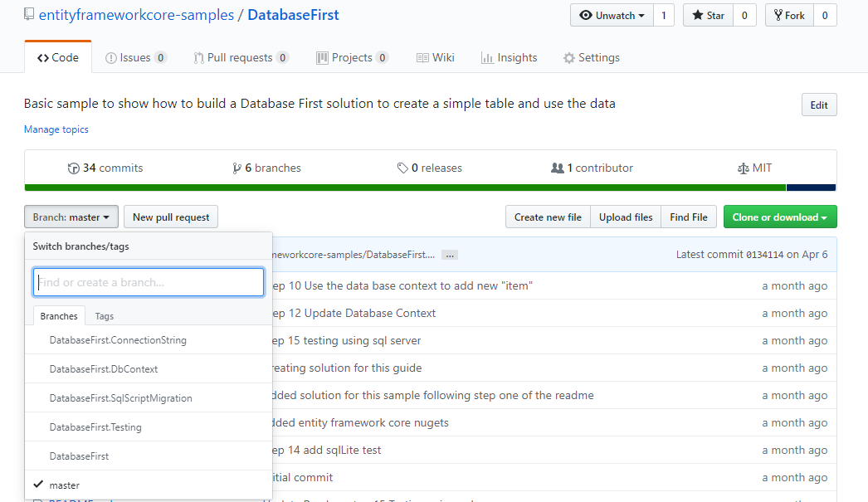Click Edit description button
Image resolution: width=868 pixels, height=502 pixels.
pyautogui.click(x=819, y=105)
